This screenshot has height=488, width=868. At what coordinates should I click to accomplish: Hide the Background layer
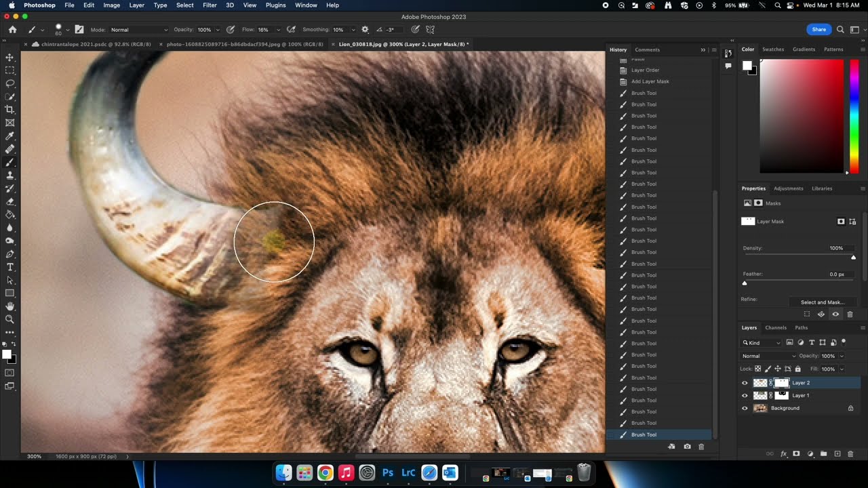[745, 408]
